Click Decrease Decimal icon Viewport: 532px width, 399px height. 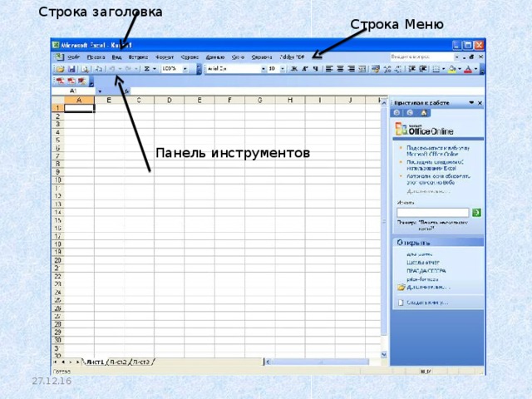click(x=398, y=69)
